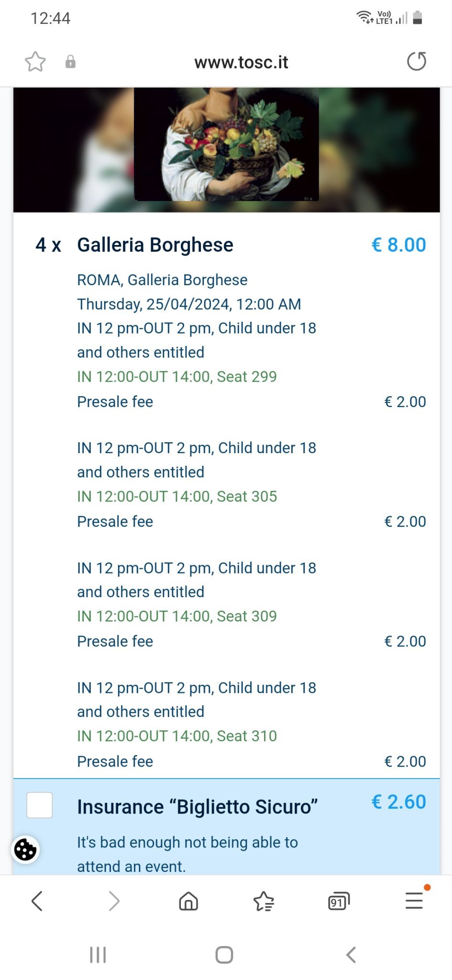
Task: Enable Insurance Biglietto Sicuro checkbox
Action: tap(40, 805)
